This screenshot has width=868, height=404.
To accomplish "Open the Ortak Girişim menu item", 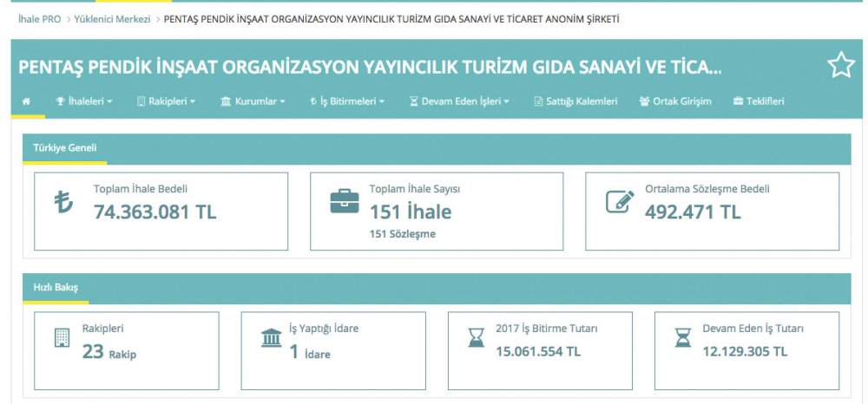I will click(x=675, y=101).
